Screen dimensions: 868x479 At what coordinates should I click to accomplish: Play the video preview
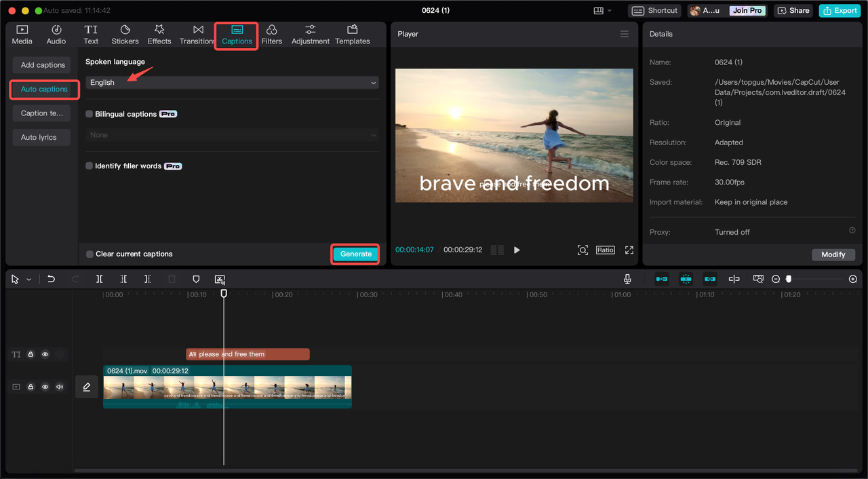tap(517, 250)
